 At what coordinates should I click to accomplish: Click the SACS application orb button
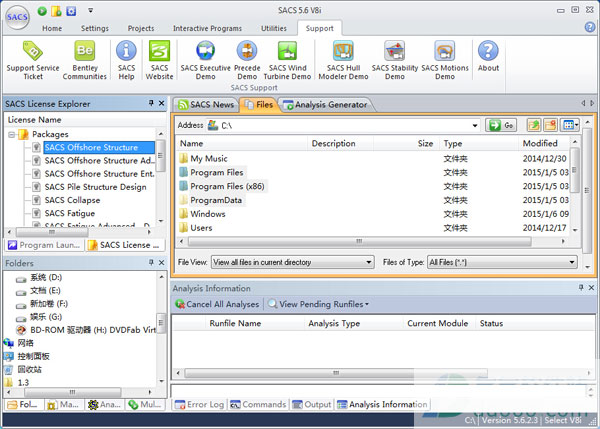point(17,17)
